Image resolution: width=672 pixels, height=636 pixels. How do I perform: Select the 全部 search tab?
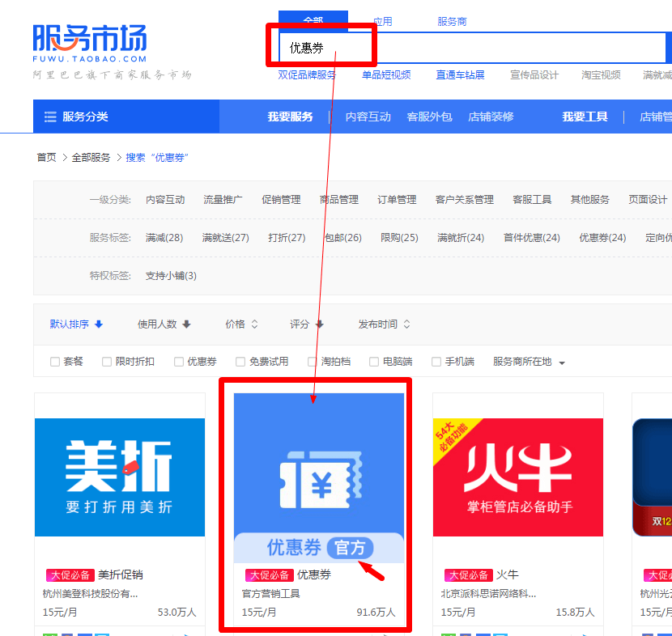313,21
